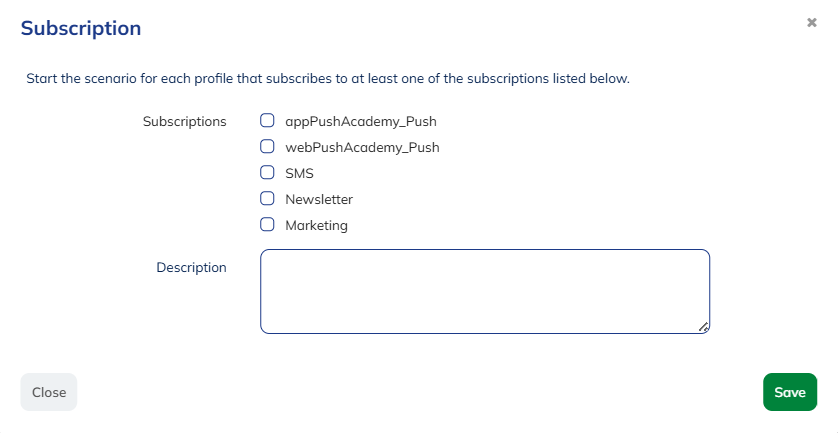Click the SMS option label
838x433 pixels.
coord(299,174)
